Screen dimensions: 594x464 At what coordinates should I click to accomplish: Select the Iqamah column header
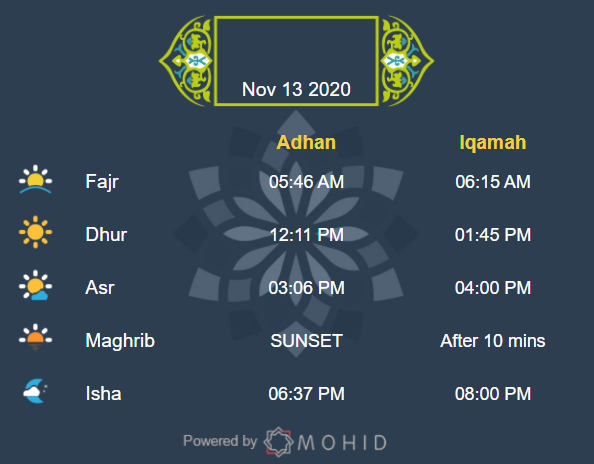coord(493,143)
